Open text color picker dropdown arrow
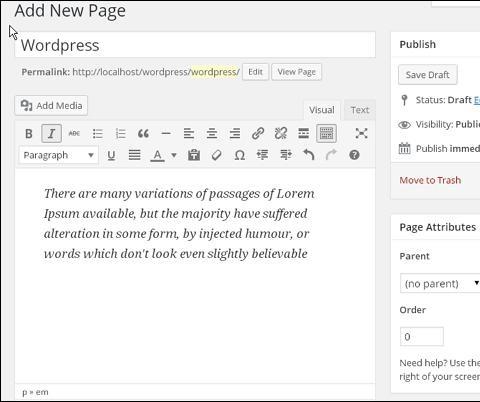 pos(174,155)
